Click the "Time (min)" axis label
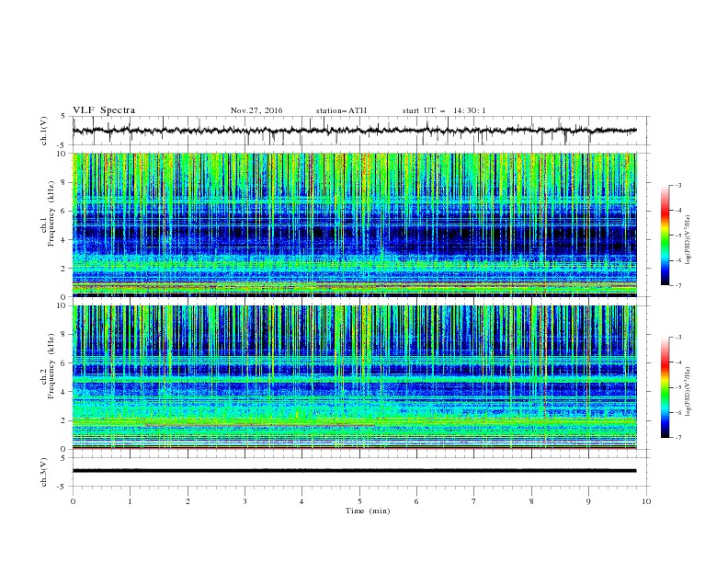This screenshot has height=563, width=728. (x=368, y=511)
